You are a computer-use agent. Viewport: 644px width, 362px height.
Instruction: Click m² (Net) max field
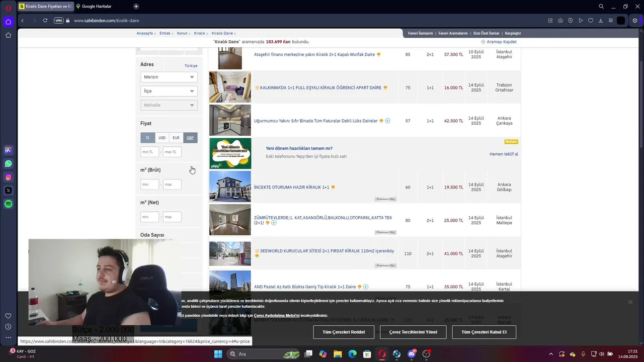pos(172,217)
